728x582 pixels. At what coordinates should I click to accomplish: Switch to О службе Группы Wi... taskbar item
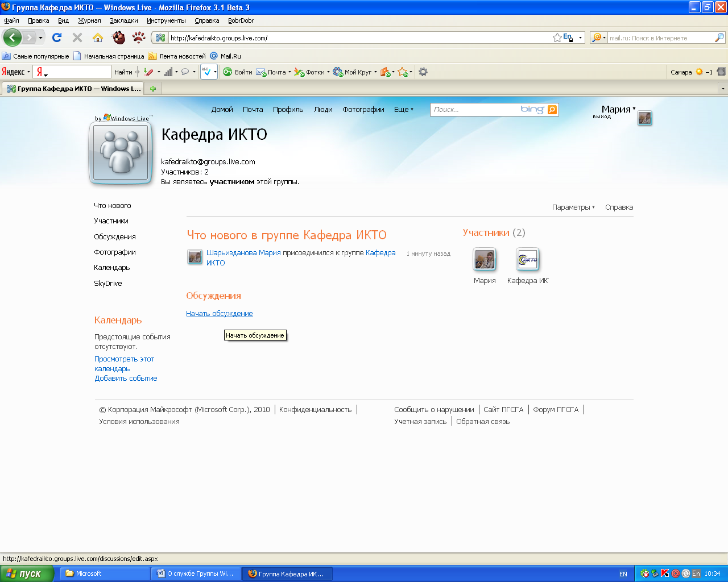(196, 574)
